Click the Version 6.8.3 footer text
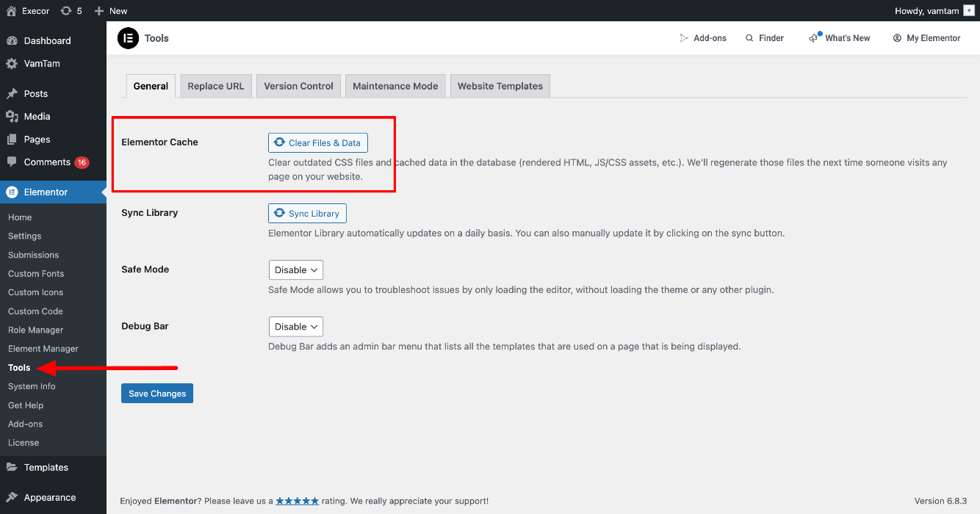The width and height of the screenshot is (980, 514). (x=940, y=501)
